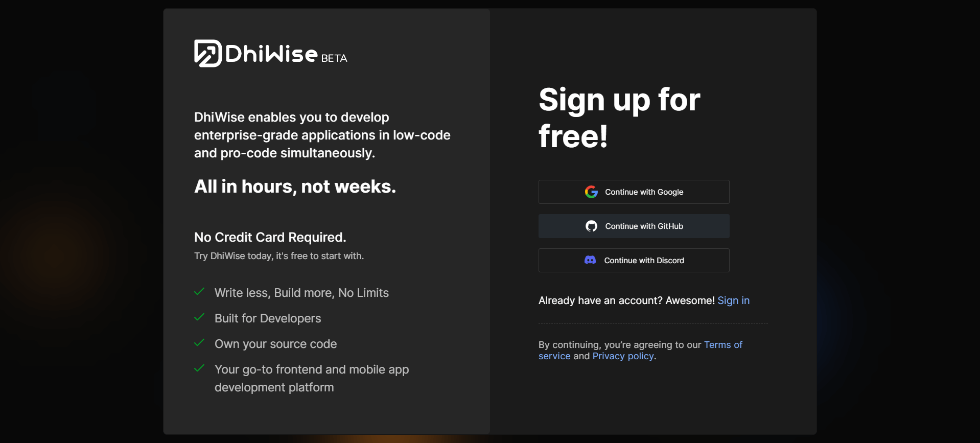980x443 pixels.
Task: Click 'Your go-to frontend and mobile app' text
Action: pos(312,378)
